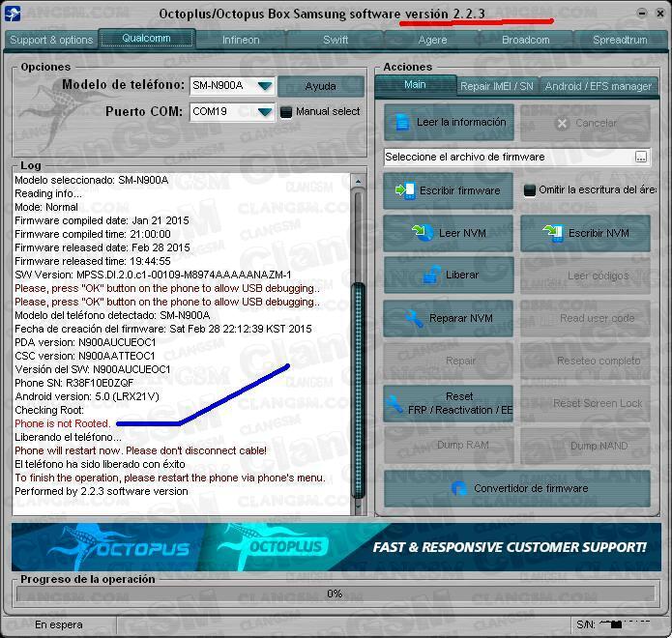The width and height of the screenshot is (672, 638).
Task: Click the 'En espera' status bar text
Action: click(x=59, y=624)
